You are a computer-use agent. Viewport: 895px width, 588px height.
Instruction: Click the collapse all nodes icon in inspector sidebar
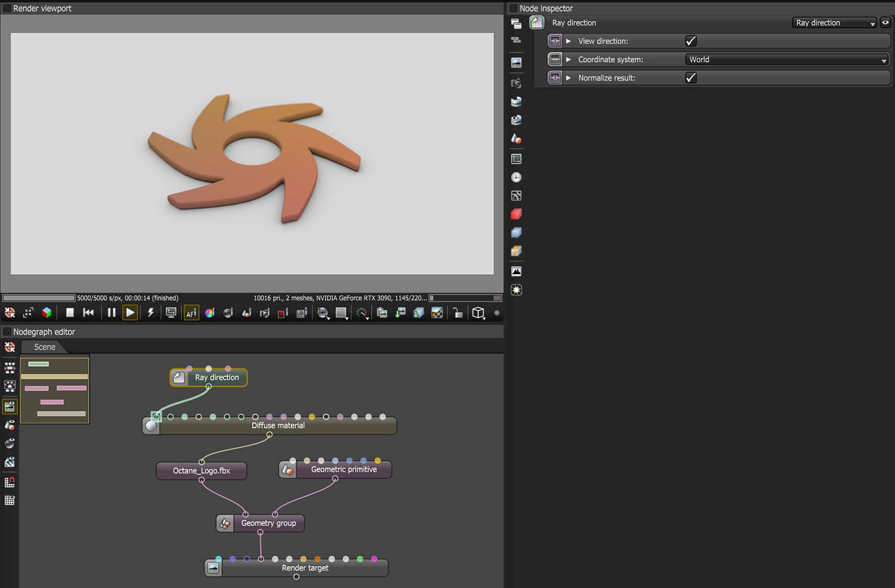(x=516, y=40)
